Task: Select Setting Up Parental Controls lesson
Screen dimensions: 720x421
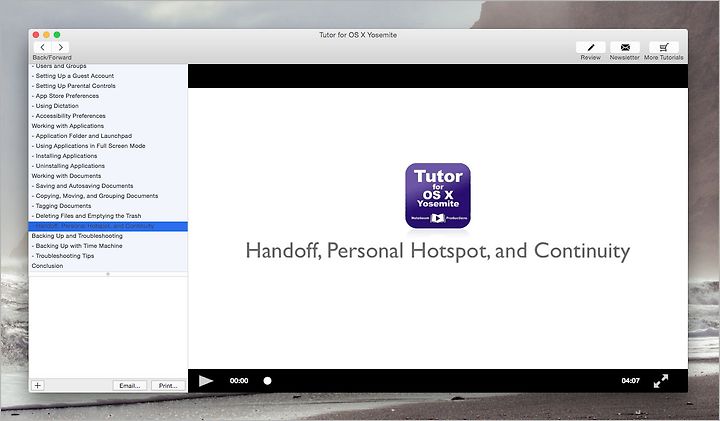Action: pos(108,86)
